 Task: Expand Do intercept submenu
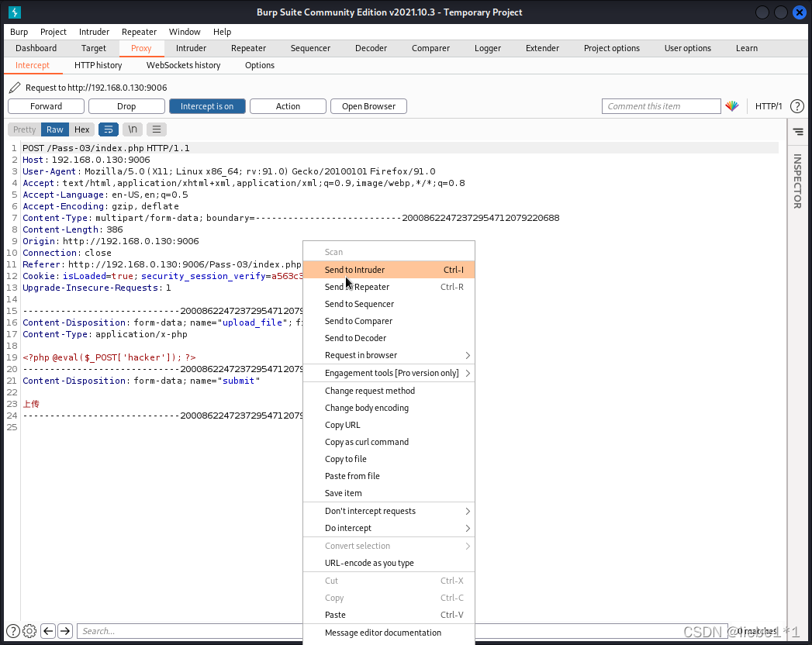pos(389,528)
